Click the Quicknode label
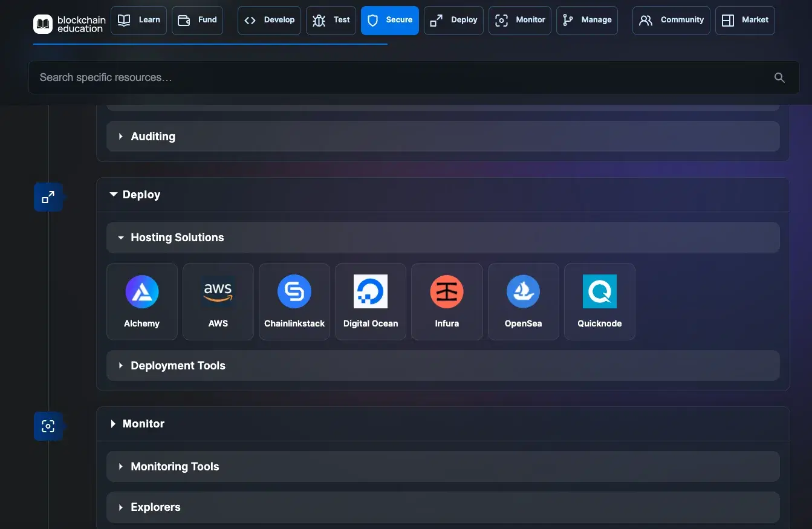This screenshot has width=812, height=529. [x=600, y=323]
